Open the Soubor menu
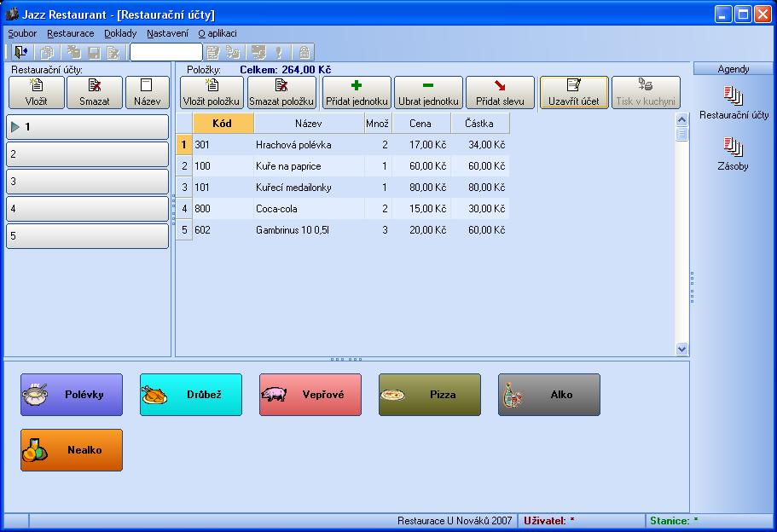 coord(22,33)
